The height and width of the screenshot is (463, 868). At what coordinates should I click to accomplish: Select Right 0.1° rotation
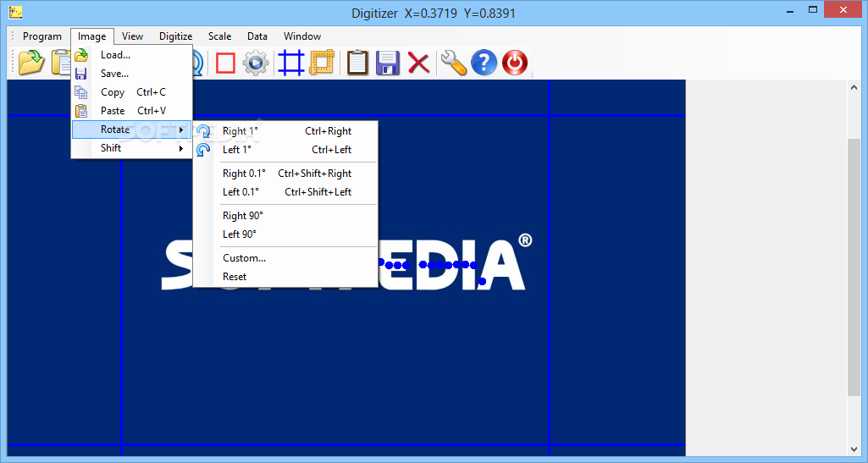(x=285, y=174)
